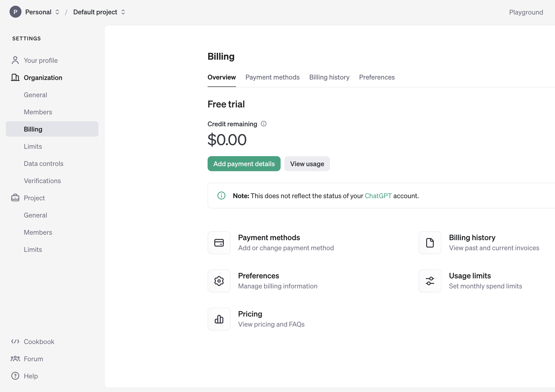Open Data controls in the sidebar
The height and width of the screenshot is (392, 555).
point(43,164)
